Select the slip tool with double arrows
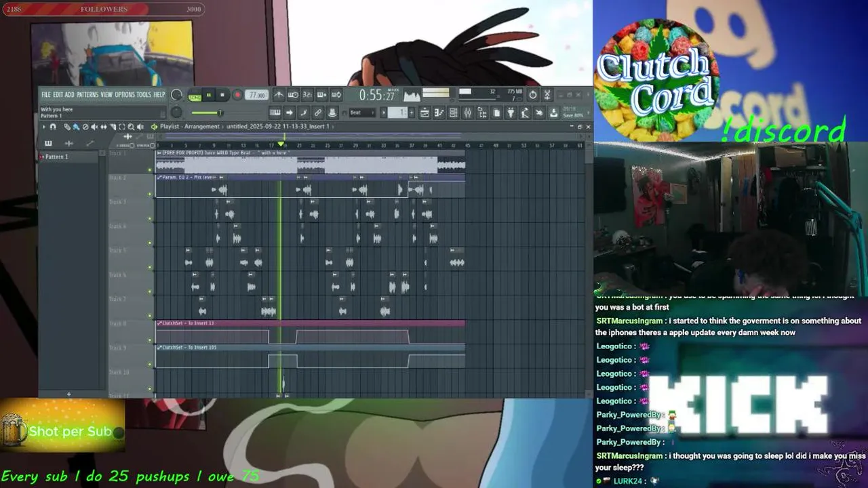The width and height of the screenshot is (868, 488). pos(104,127)
